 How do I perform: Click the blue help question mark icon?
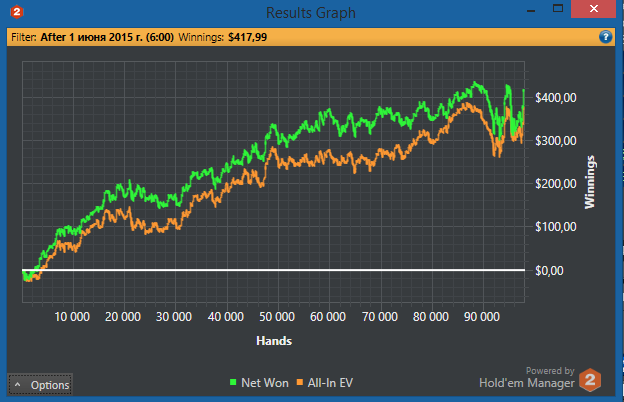tap(605, 37)
